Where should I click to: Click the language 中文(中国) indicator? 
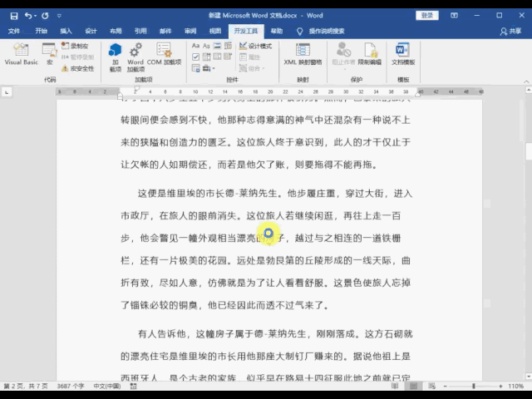coord(107,386)
